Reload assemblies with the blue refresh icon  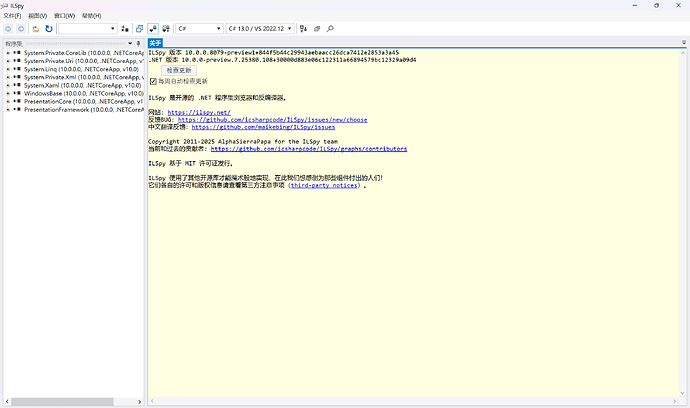pyautogui.click(x=49, y=29)
